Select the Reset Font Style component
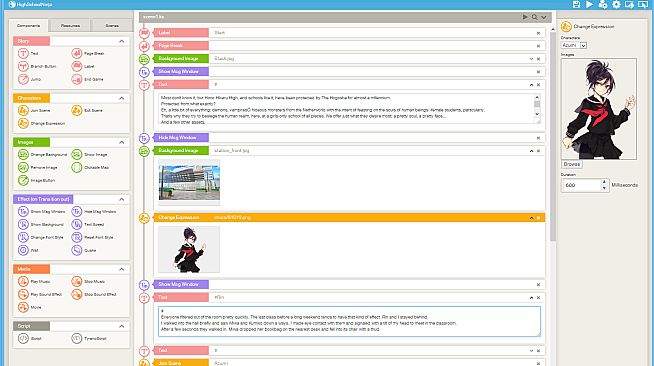Viewport: 654px width, 366px height. point(92,238)
